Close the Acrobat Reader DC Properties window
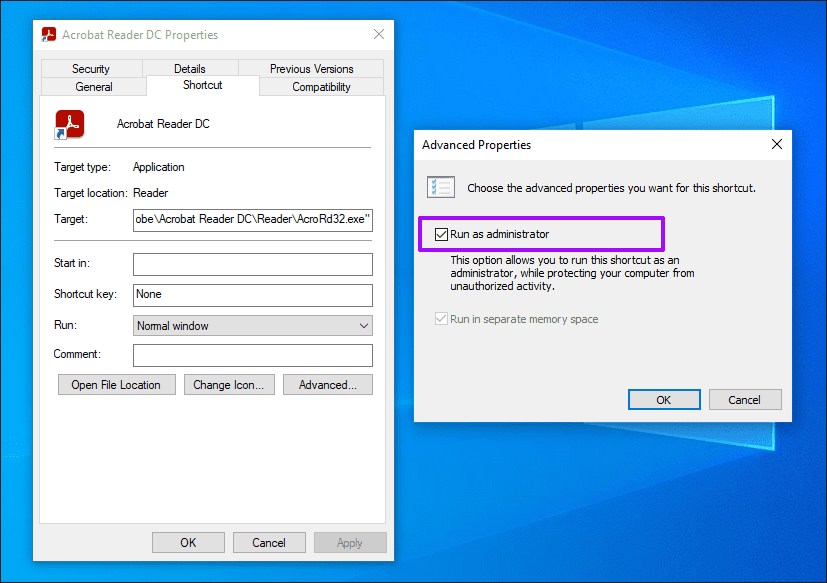Image resolution: width=827 pixels, height=583 pixels. pyautogui.click(x=379, y=35)
